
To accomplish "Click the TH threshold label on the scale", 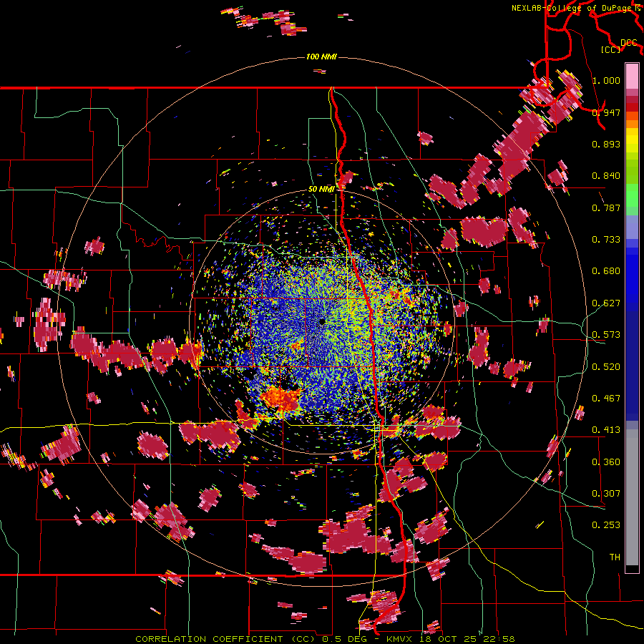I will pos(615,557).
